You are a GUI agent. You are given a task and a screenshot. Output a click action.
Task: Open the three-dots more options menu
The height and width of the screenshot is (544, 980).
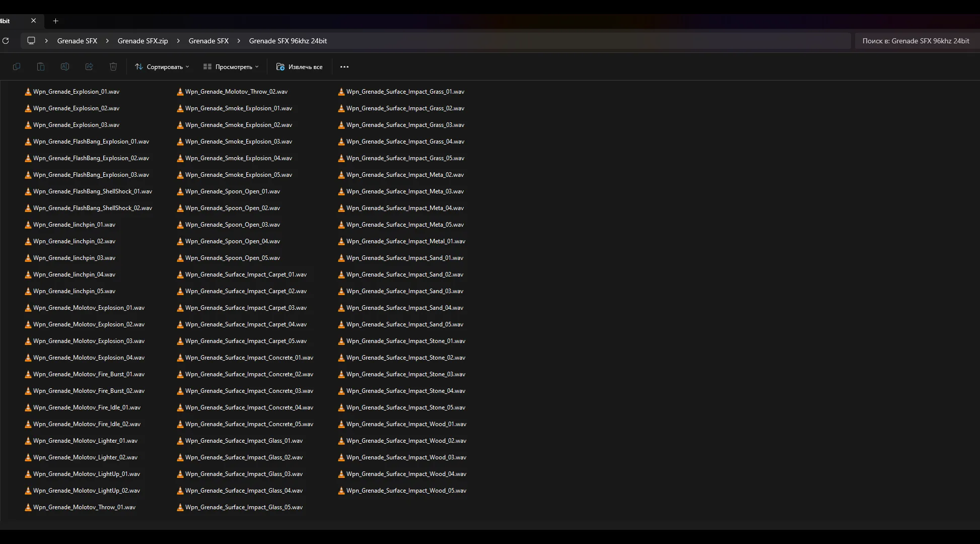coord(344,66)
